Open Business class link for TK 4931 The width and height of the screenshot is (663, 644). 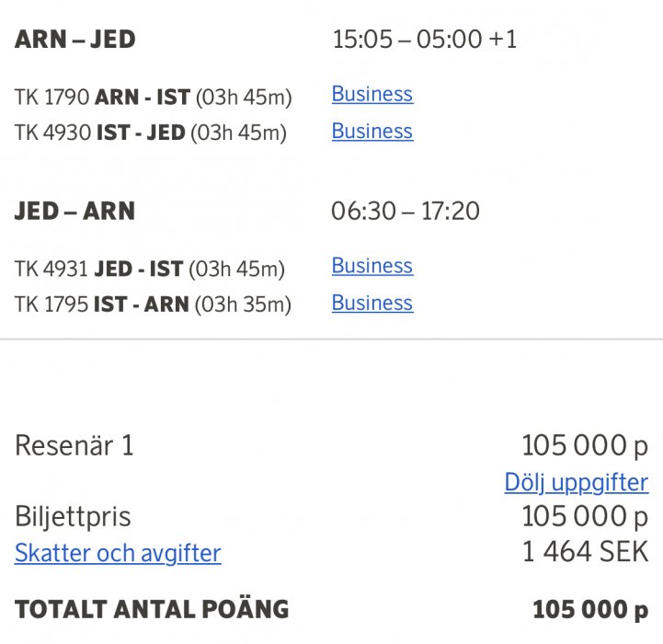[372, 266]
